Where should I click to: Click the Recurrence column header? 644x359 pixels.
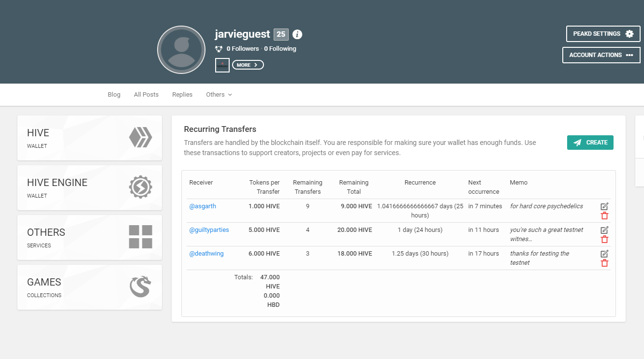tap(420, 183)
